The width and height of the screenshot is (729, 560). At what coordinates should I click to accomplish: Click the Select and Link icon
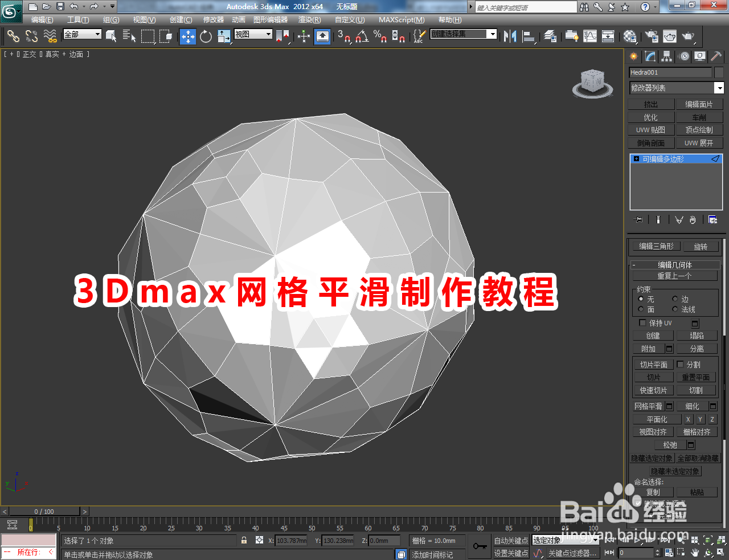pyautogui.click(x=13, y=36)
